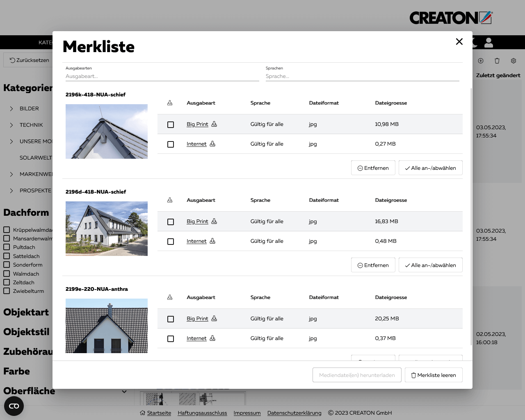Download Big Print of 2199e-220-NUA-anthra

pos(214,318)
